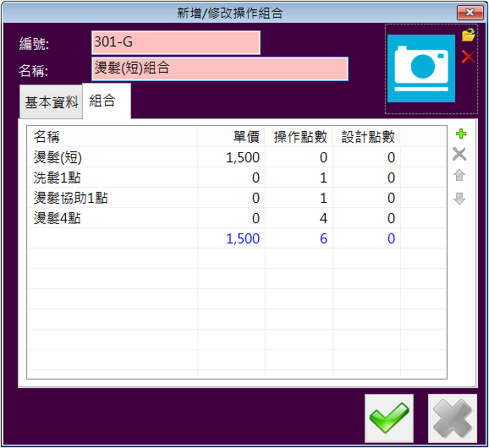Open image file with folder icon

[x=468, y=36]
